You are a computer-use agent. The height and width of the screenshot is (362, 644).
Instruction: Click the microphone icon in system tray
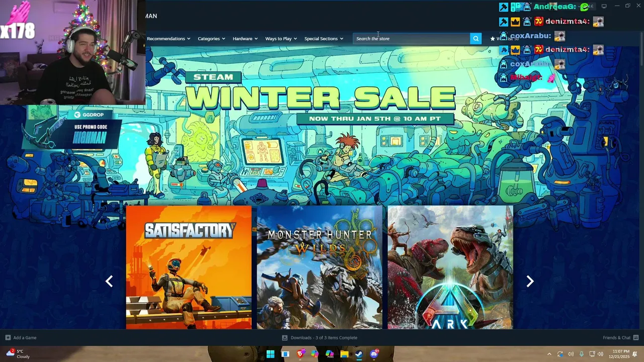[x=581, y=354]
